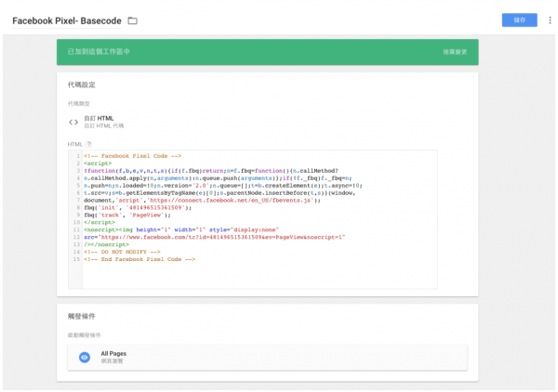This screenshot has width=558, height=392.
Task: Click the blue save button
Action: tap(519, 20)
